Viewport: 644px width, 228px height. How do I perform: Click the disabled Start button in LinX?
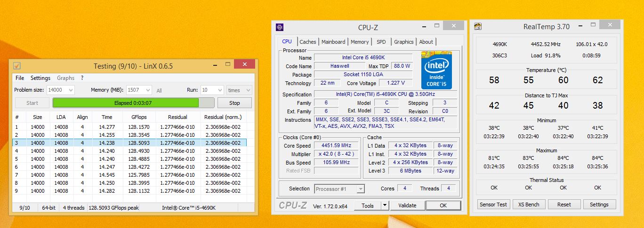32,103
